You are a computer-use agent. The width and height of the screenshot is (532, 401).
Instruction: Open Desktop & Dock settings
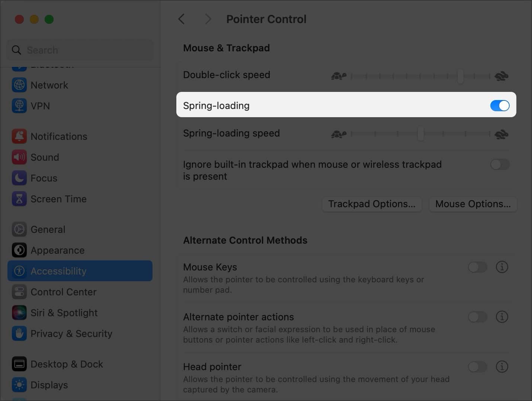coord(80,364)
